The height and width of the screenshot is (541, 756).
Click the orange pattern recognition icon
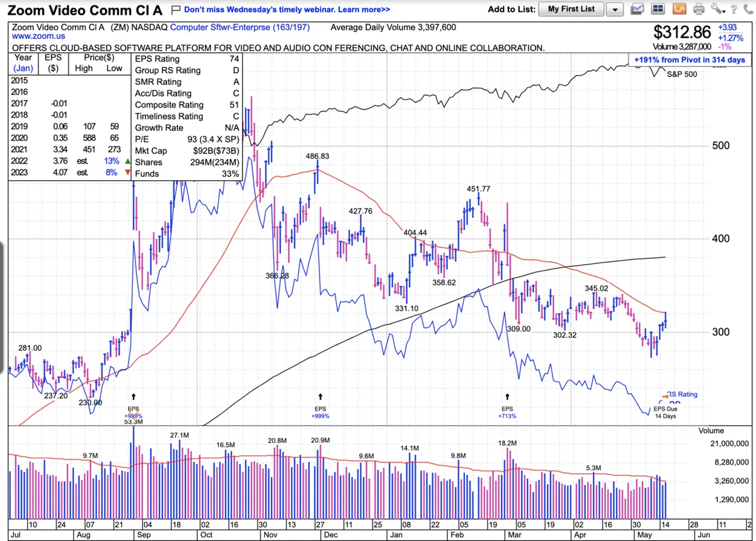pyautogui.click(x=679, y=9)
